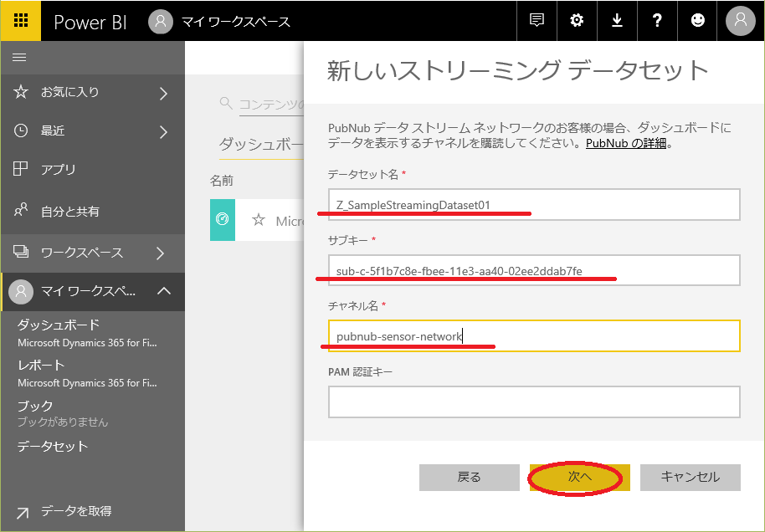Select ブック section in sidebar
Viewport: 765px width, 532px height.
point(35,406)
